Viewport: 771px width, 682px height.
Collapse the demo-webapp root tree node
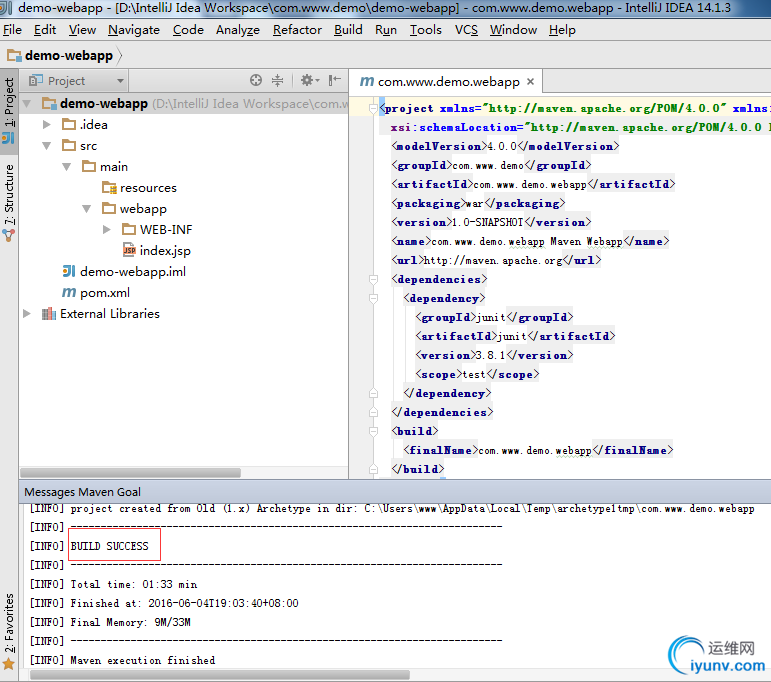pyautogui.click(x=27, y=104)
